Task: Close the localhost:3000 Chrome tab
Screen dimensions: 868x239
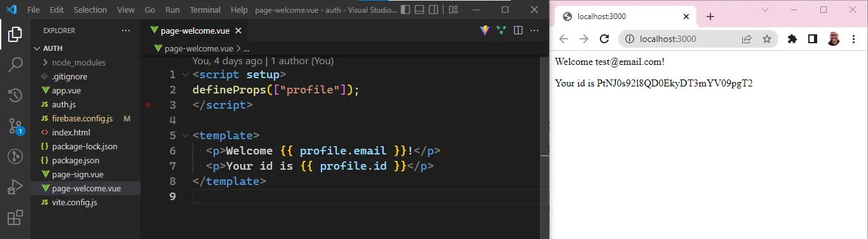Action: (686, 17)
